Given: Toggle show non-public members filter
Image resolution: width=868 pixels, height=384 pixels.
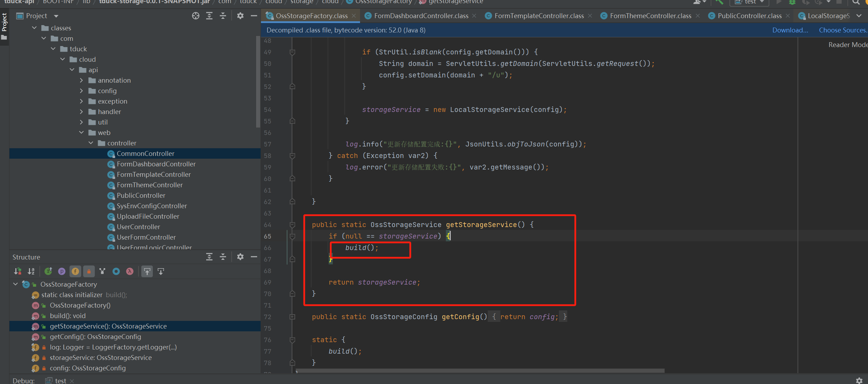Looking at the screenshot, I should click(x=89, y=271).
